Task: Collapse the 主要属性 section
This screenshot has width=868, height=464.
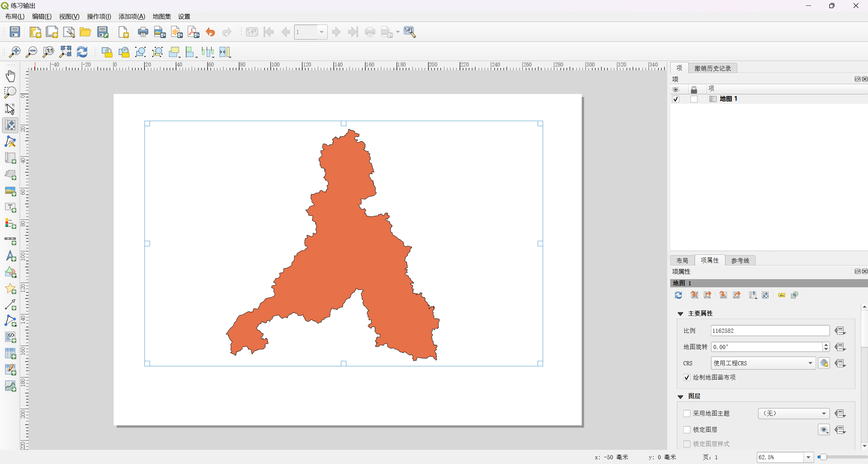Action: (x=680, y=314)
